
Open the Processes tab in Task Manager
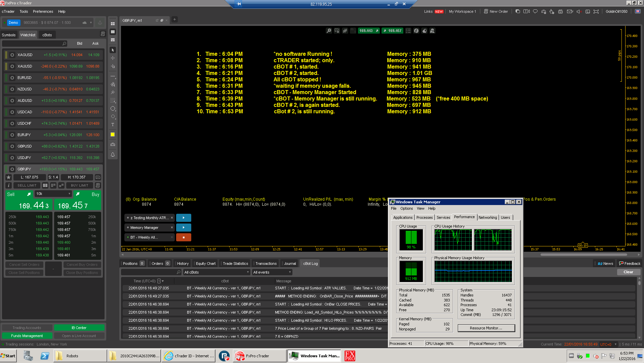(425, 217)
